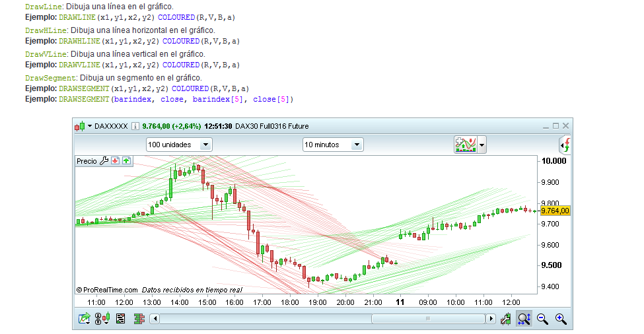Click the bold 11 date label on time axis
Image resolution: width=644 pixels, height=334 pixels.
tap(400, 302)
